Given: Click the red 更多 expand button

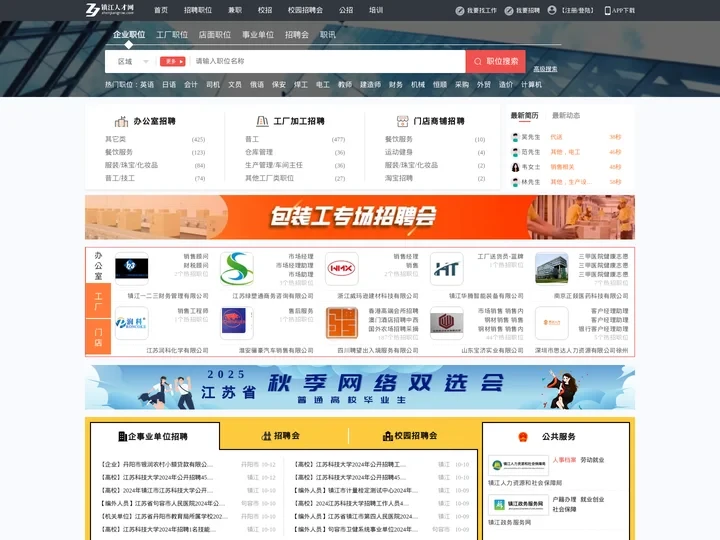Looking at the screenshot, I should coord(173,62).
